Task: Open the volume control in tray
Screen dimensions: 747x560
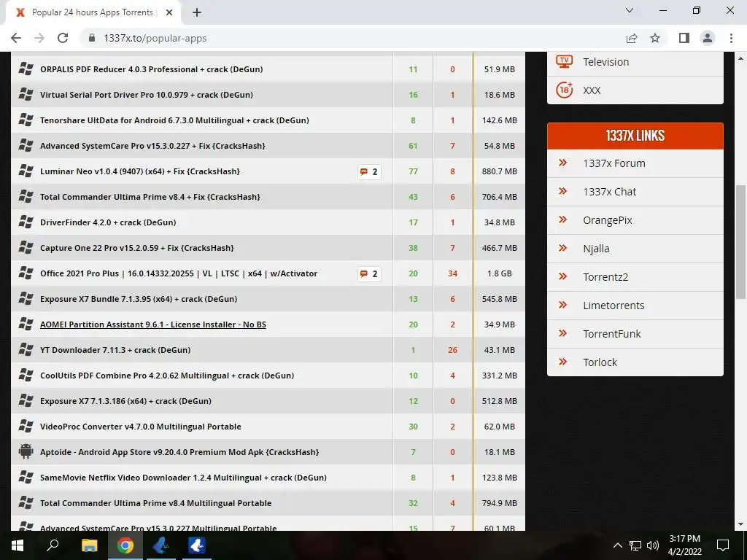Action: (x=653, y=545)
